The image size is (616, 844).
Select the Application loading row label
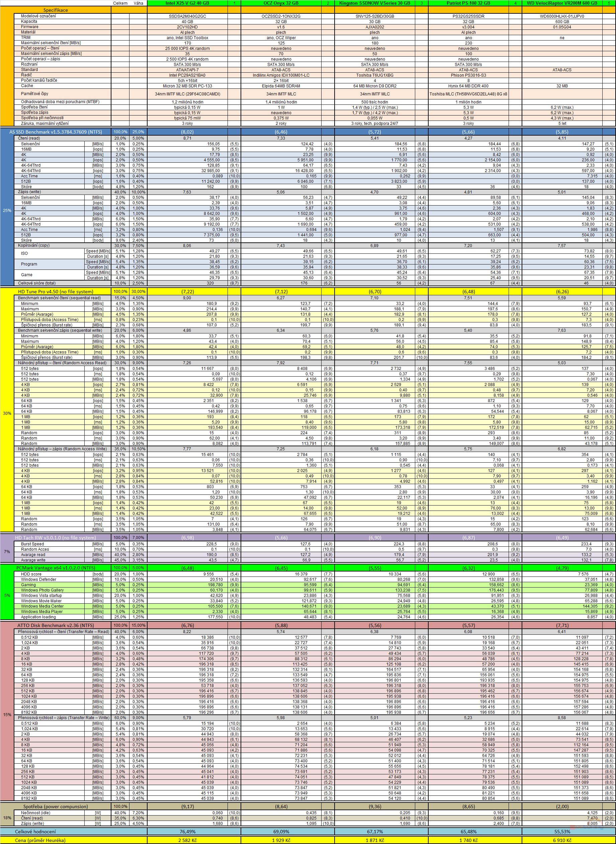pyautogui.click(x=38, y=617)
